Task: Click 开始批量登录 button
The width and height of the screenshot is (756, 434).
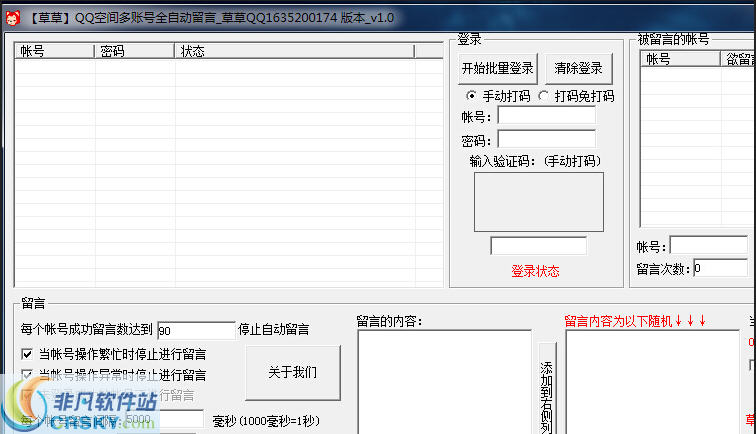Action: [x=498, y=68]
